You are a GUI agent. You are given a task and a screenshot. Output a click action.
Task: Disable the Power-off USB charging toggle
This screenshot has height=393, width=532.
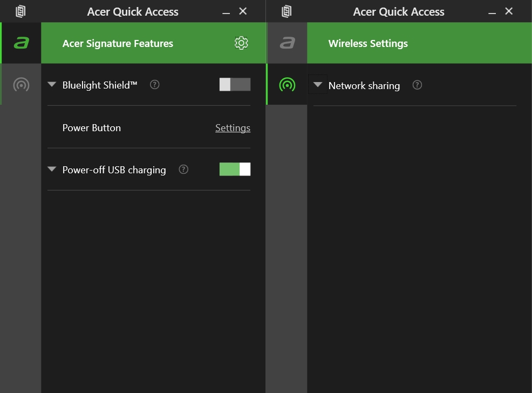235,170
